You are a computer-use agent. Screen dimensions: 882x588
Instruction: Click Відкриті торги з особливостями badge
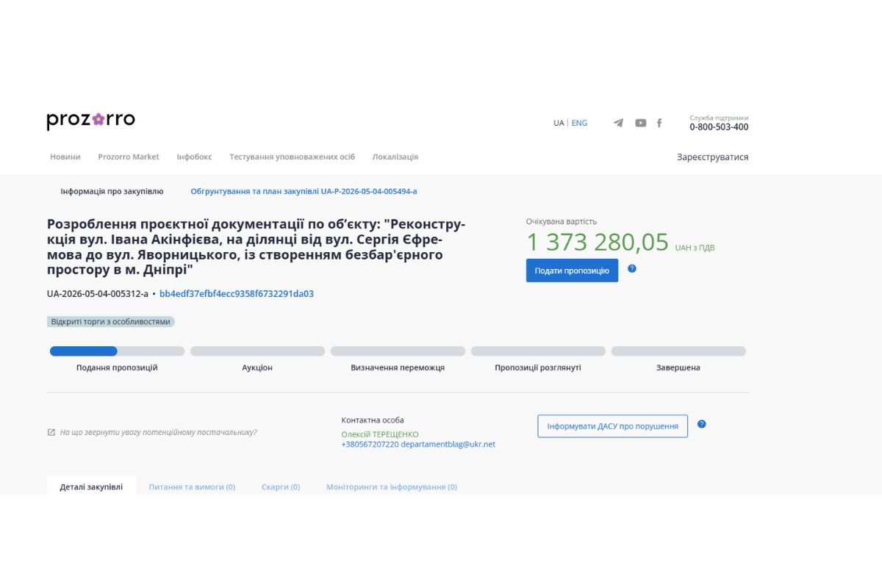pyautogui.click(x=111, y=322)
